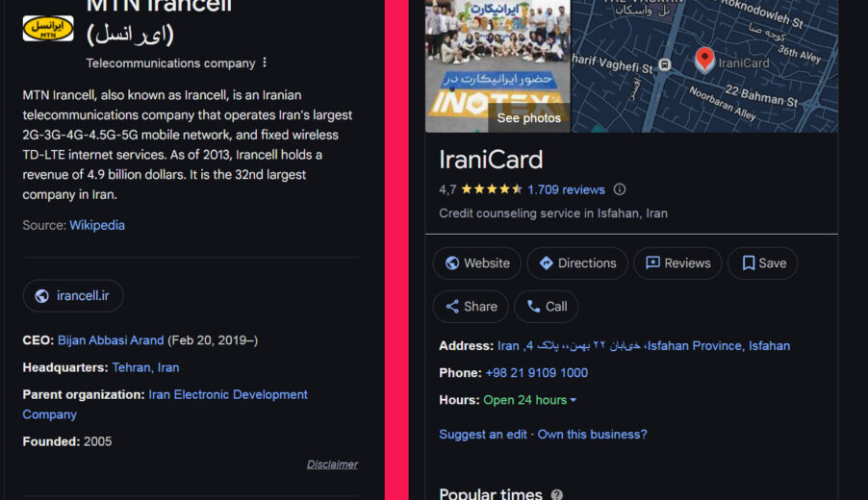Open the IraniCard Website button
The width and height of the screenshot is (868, 500).
[x=477, y=263]
